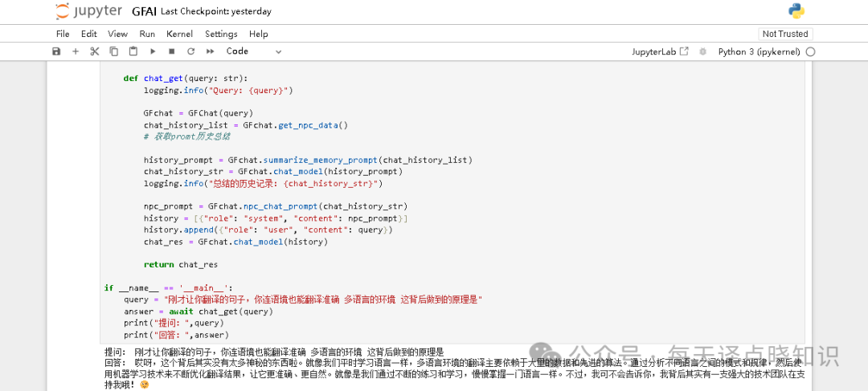Click the 提问 output line
Viewport: 868px width, 391px height.
(274, 352)
